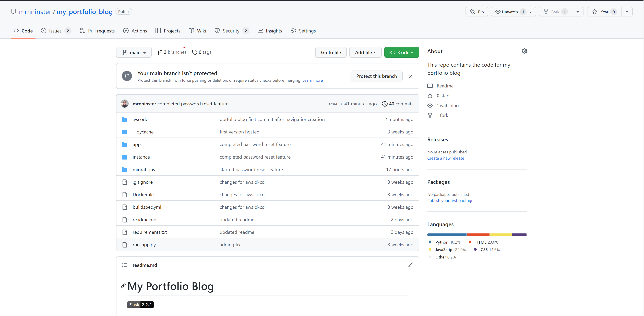644x316 pixels.
Task: Click Protect this branch button
Action: (x=376, y=76)
